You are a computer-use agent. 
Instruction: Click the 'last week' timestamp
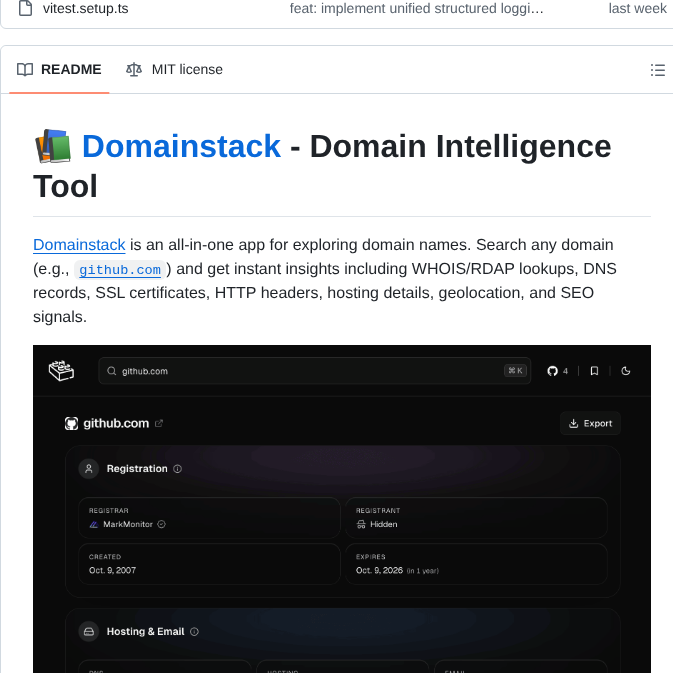(637, 9)
